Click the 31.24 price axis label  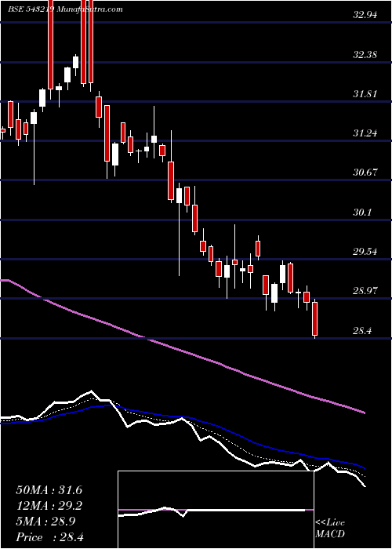point(365,133)
